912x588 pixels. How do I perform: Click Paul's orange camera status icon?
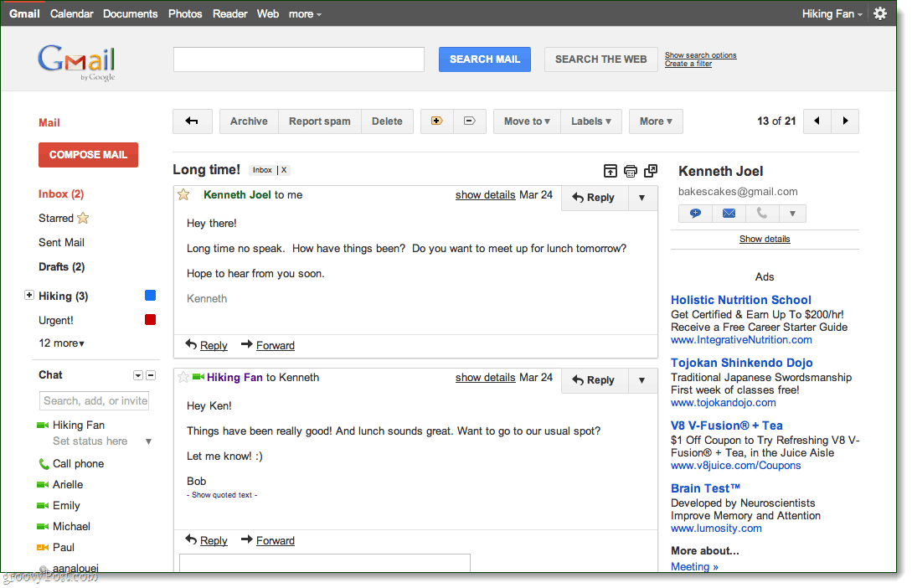point(43,547)
